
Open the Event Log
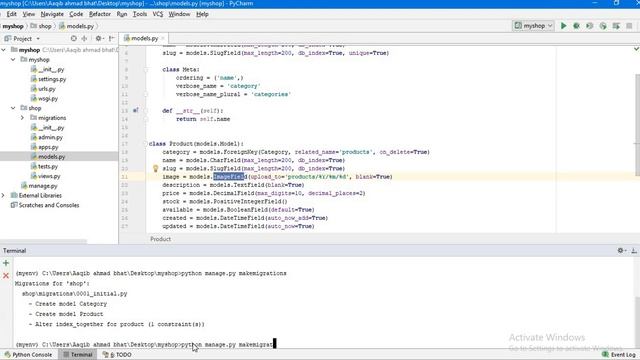[619, 355]
